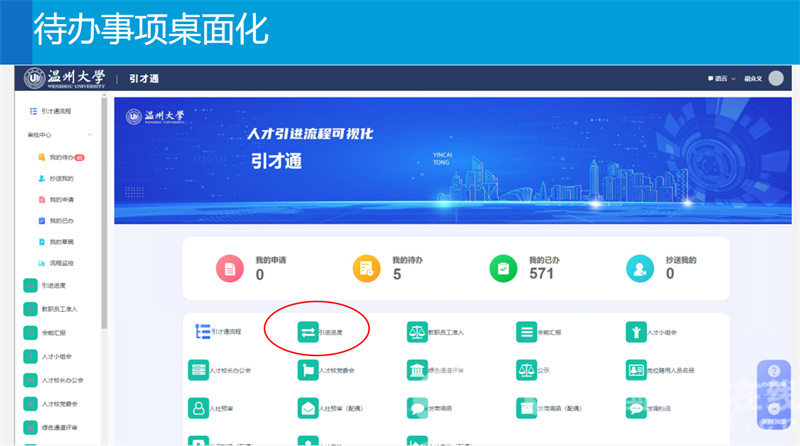The height and width of the screenshot is (446, 800).
Task: Click the left sidebar vertical scrollbar
Action: [x=104, y=212]
